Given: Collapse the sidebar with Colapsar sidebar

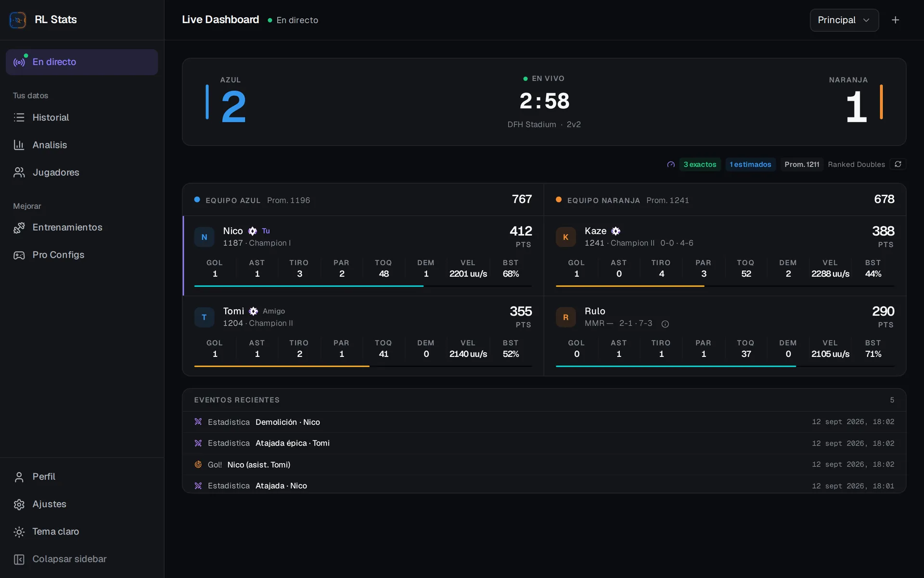Looking at the screenshot, I should (82, 559).
